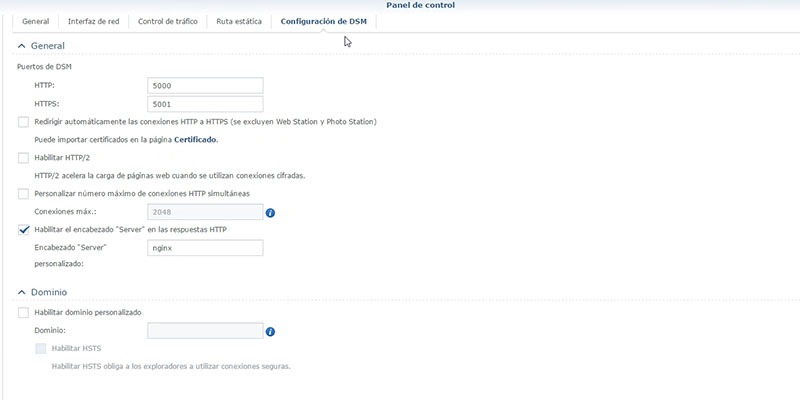
Task: Show info icon next to Dominio field
Action: [270, 332]
